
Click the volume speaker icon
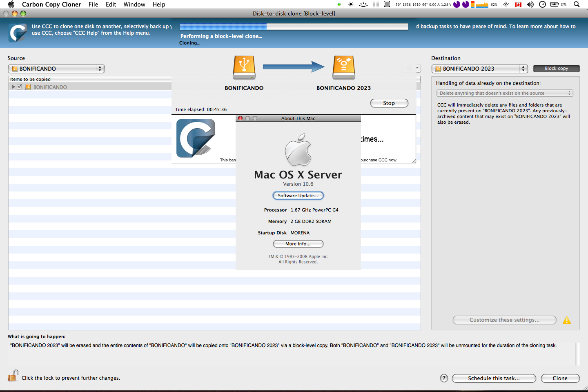(530, 4)
